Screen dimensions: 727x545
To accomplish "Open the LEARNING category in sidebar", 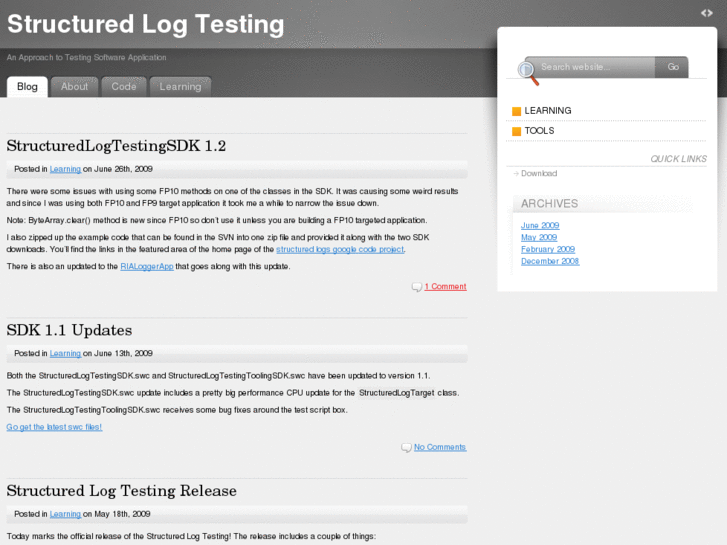I will click(x=548, y=111).
